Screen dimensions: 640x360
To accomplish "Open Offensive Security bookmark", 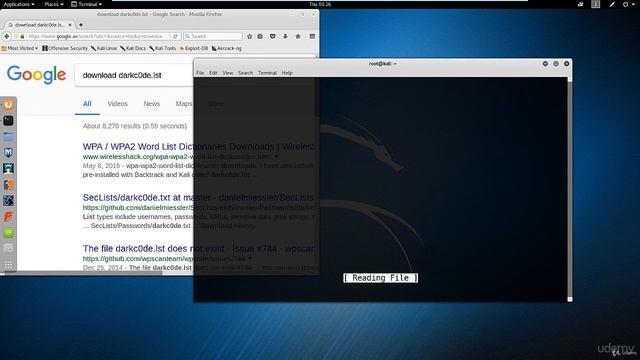I will pyautogui.click(x=65, y=48).
